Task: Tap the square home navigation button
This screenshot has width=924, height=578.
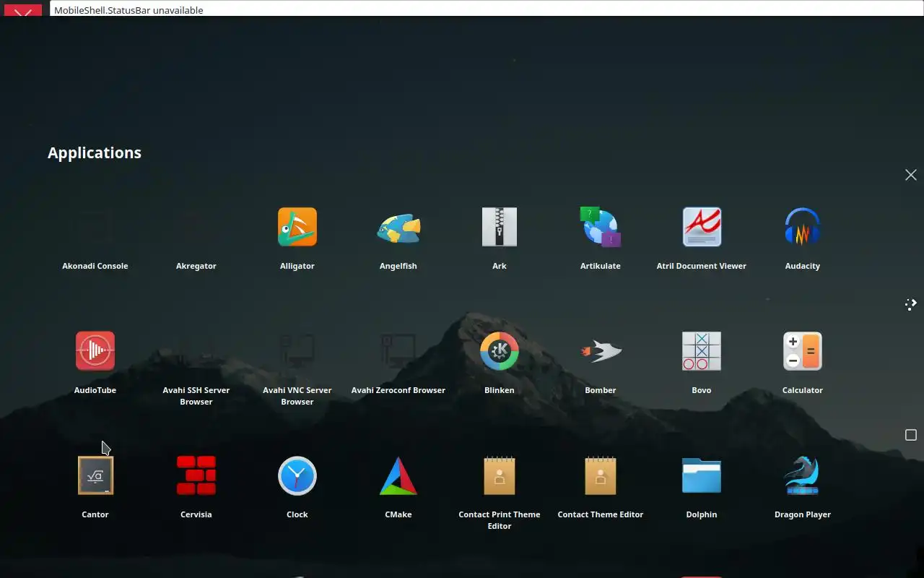Action: coord(911,435)
